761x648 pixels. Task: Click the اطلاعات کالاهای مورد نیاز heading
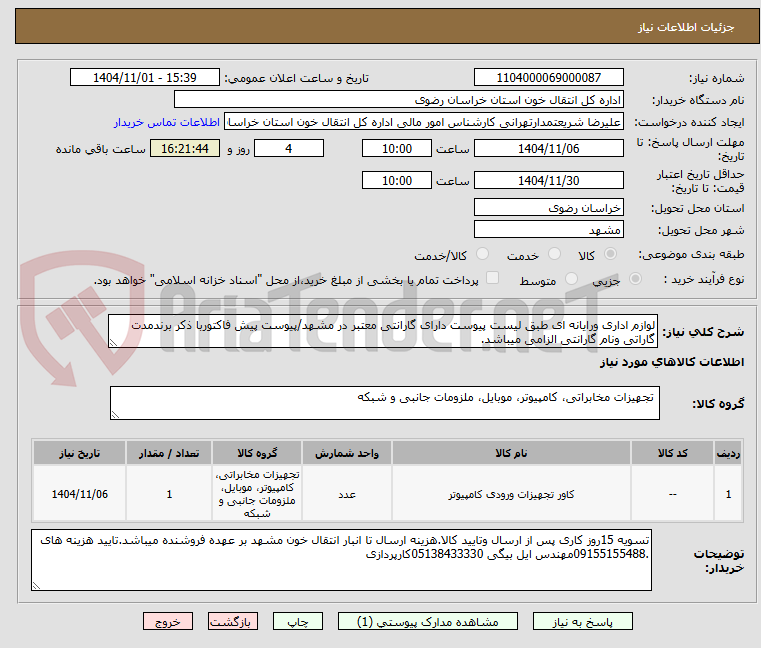click(672, 362)
